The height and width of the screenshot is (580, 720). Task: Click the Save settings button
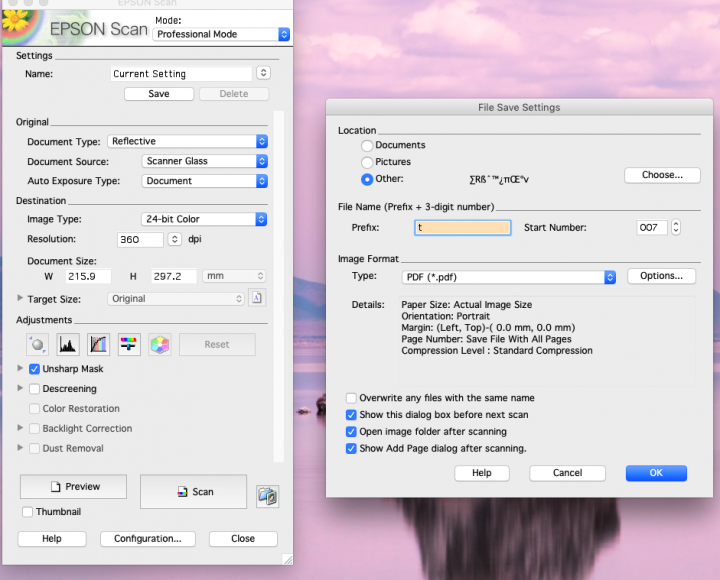coord(159,94)
